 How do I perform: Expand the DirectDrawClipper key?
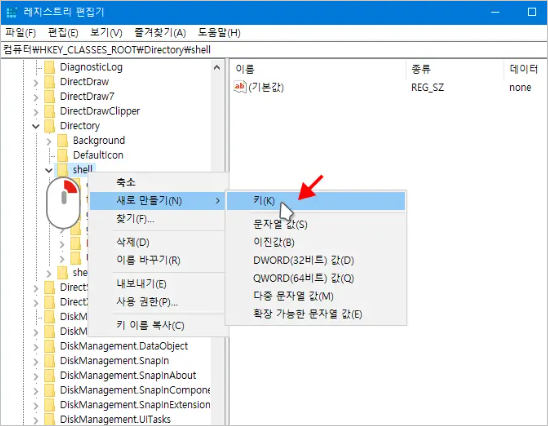(36, 111)
